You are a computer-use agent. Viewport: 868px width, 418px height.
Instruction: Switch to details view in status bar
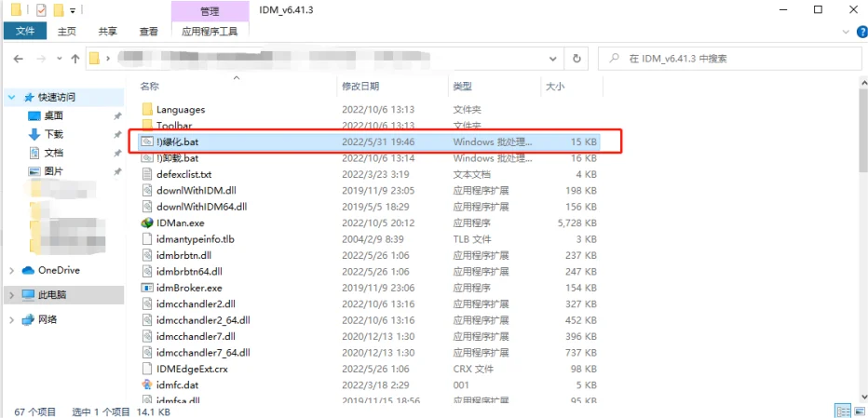844,411
